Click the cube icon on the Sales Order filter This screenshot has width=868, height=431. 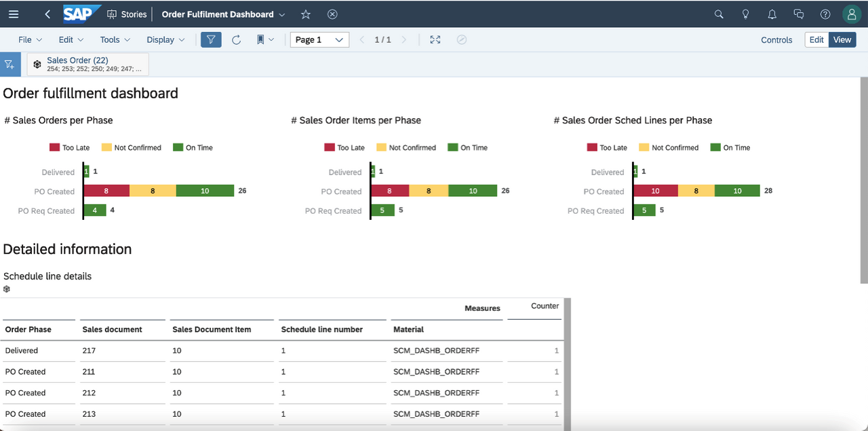coord(37,64)
